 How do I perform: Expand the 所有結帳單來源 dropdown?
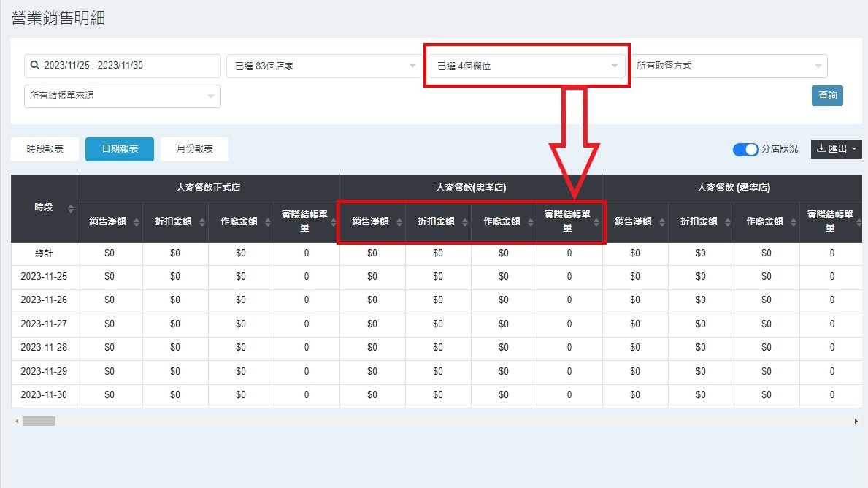tap(122, 96)
